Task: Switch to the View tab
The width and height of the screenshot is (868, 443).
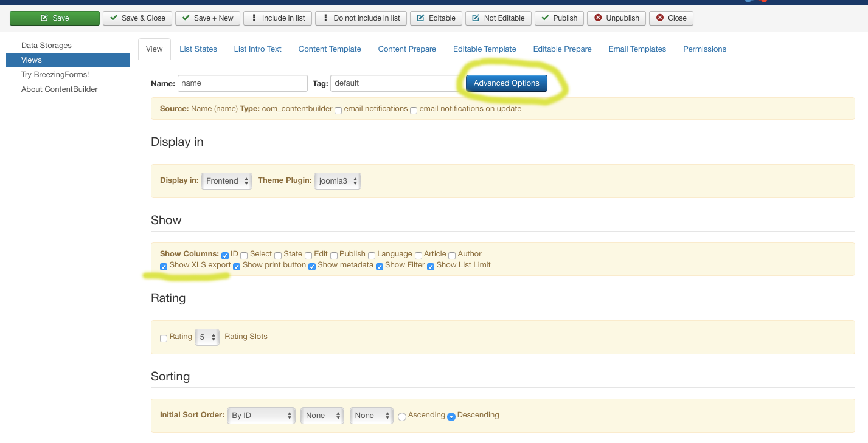Action: (x=155, y=49)
